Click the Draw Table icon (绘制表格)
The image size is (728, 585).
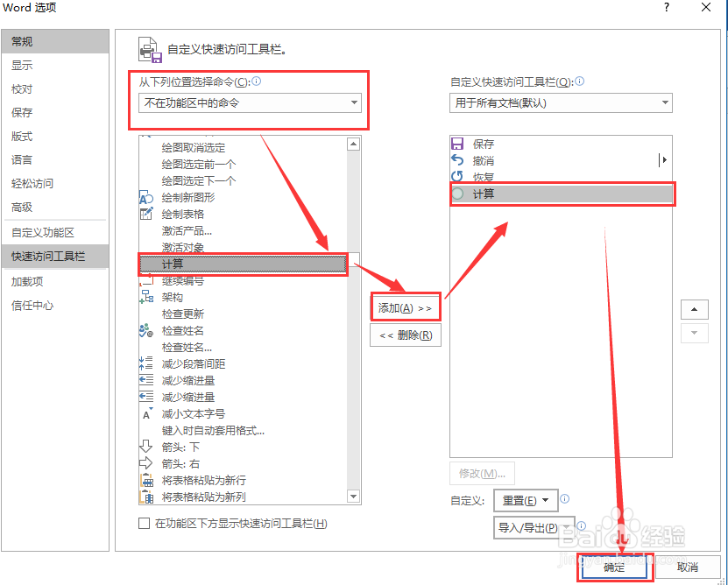point(145,214)
